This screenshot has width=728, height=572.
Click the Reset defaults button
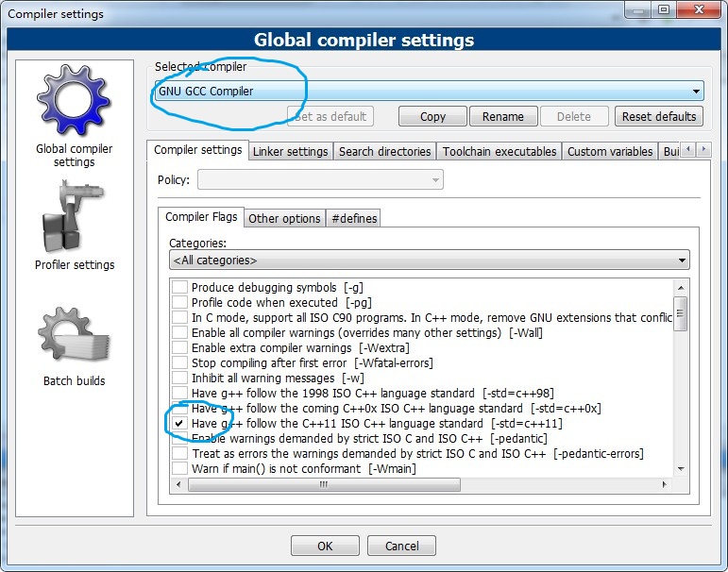(x=659, y=116)
